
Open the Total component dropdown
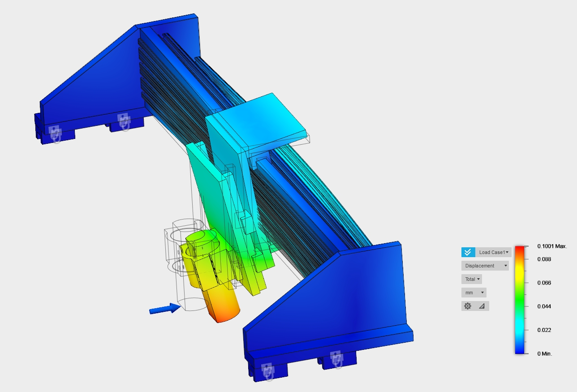click(472, 279)
